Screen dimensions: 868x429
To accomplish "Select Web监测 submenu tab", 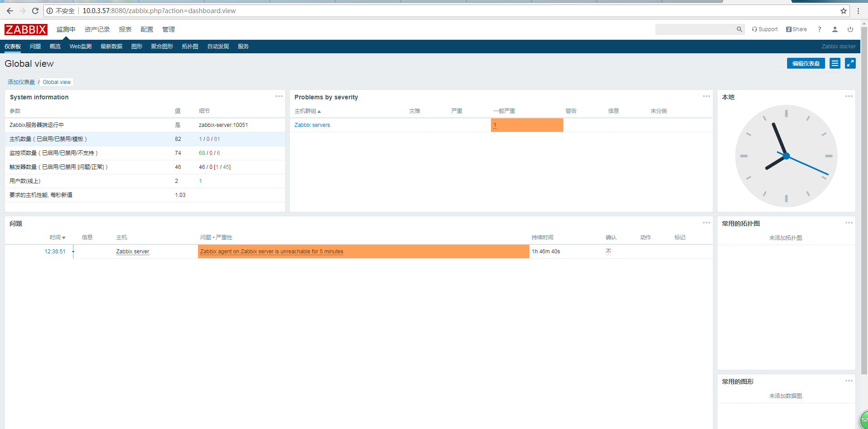I will tap(80, 47).
